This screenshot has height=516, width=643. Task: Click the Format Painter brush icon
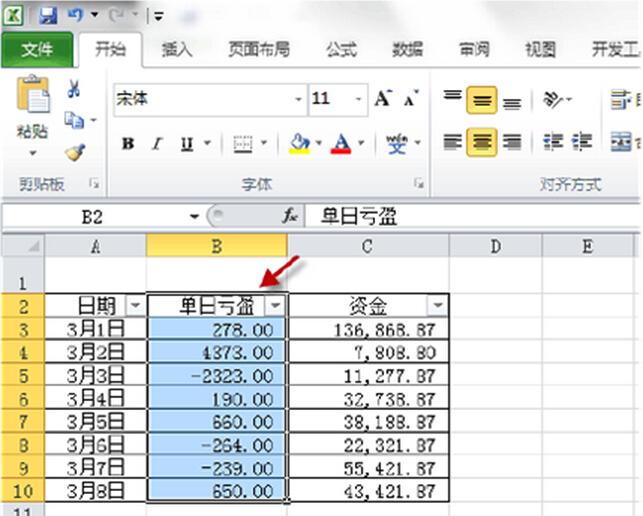pos(74,152)
